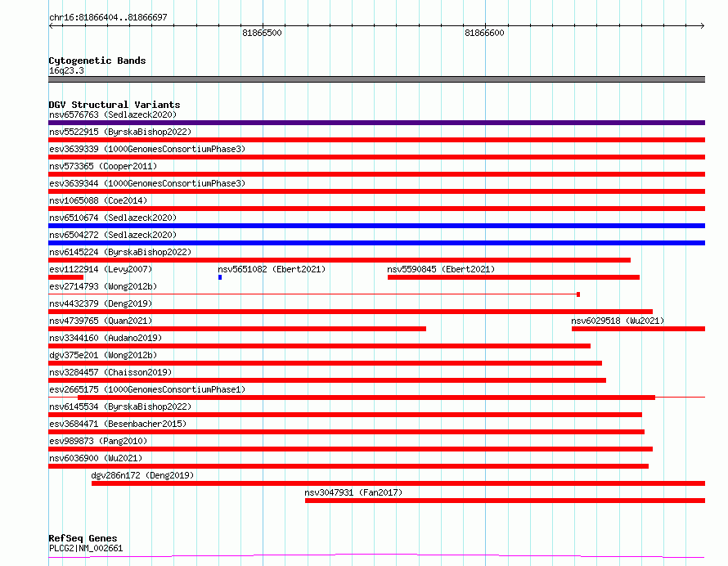Open nsv3344160 (Audano2019) label

[106, 338]
